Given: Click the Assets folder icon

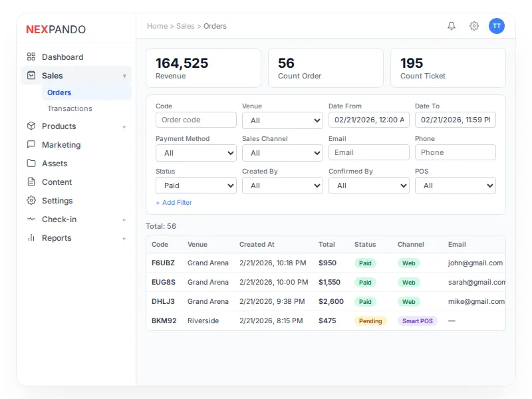Looking at the screenshot, I should click(x=31, y=163).
